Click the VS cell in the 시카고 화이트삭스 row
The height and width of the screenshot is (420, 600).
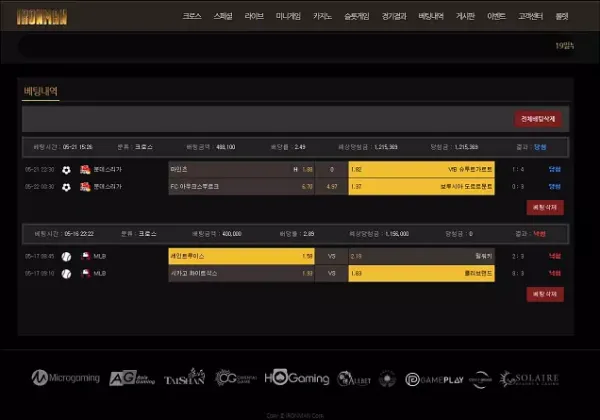(332, 273)
